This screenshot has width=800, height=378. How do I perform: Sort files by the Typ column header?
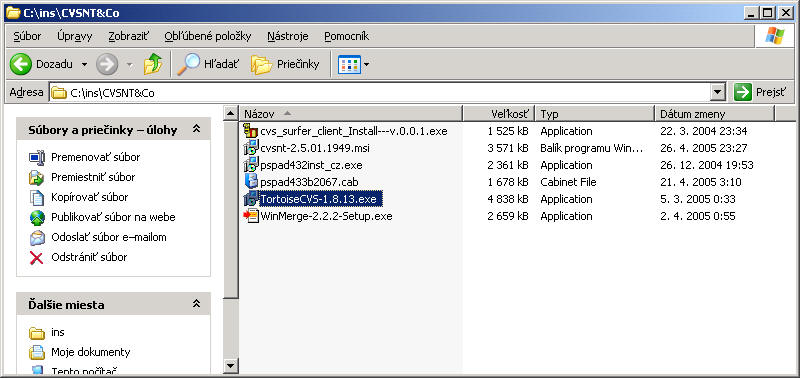pyautogui.click(x=594, y=114)
